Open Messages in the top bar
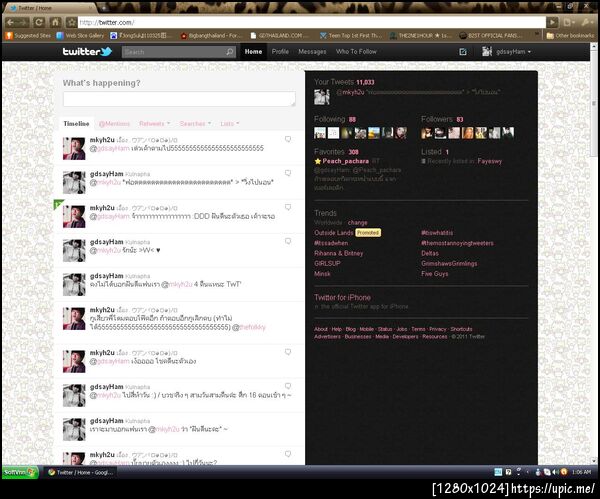The image size is (600, 499). pos(312,52)
